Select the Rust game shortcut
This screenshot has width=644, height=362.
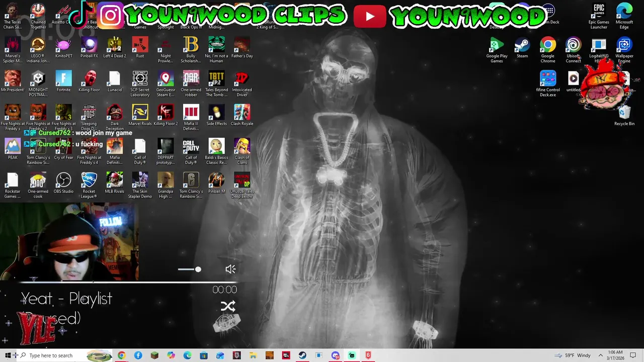(140, 48)
